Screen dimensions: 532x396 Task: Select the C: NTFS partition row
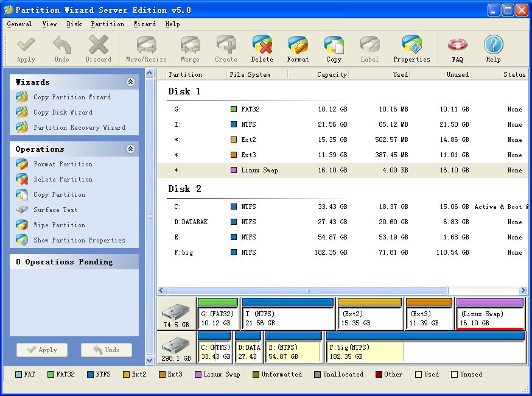(342, 207)
